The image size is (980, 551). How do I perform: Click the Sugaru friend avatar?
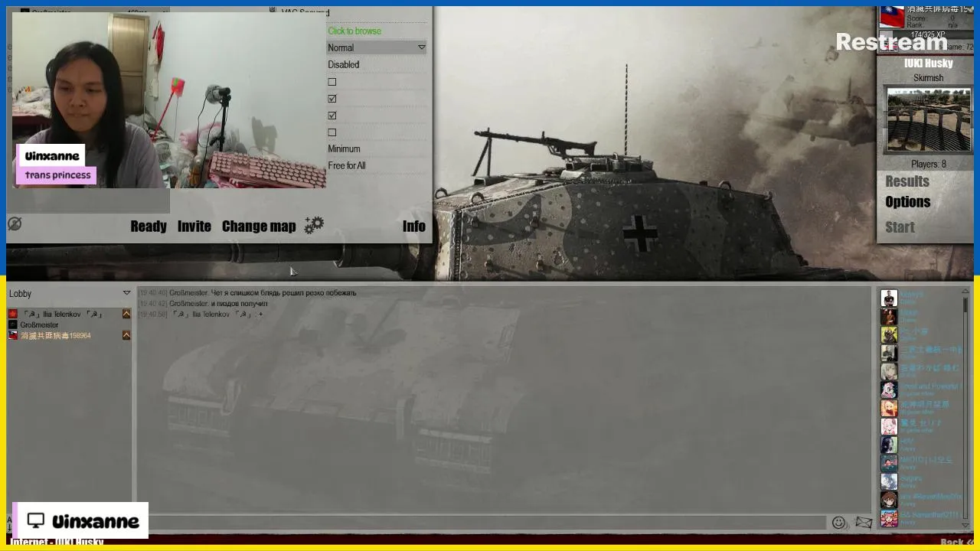[888, 481]
